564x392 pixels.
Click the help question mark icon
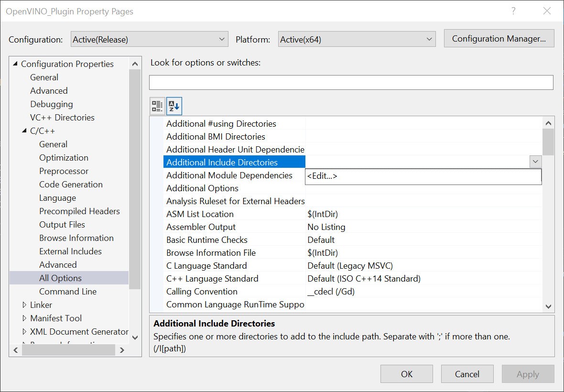click(513, 11)
